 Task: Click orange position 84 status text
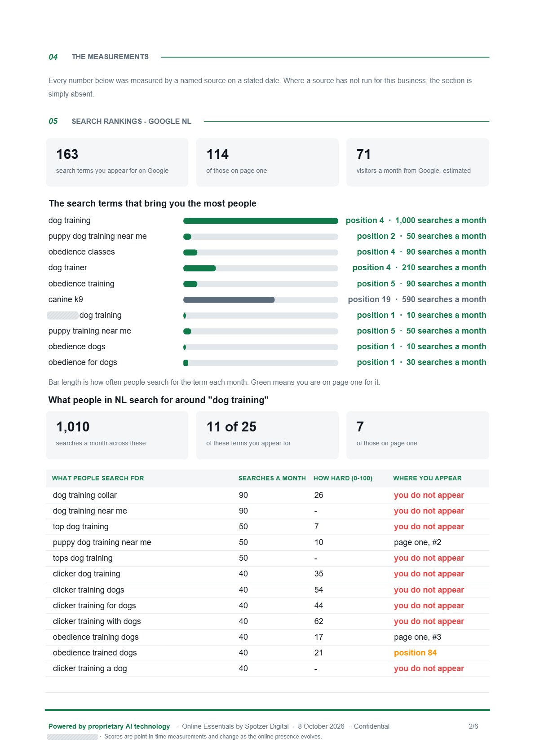click(x=415, y=653)
